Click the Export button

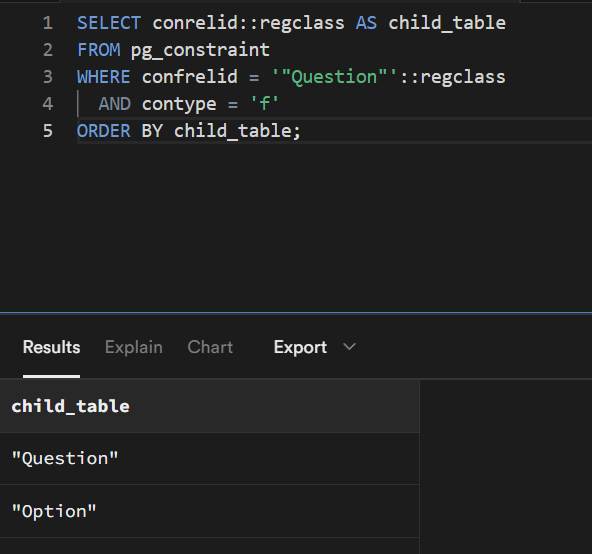click(x=300, y=347)
